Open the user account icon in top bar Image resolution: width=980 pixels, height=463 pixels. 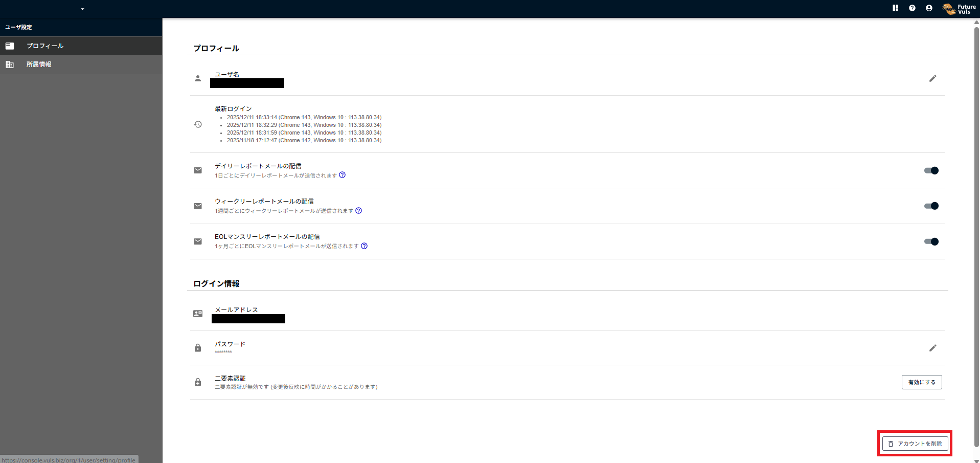[x=929, y=8]
